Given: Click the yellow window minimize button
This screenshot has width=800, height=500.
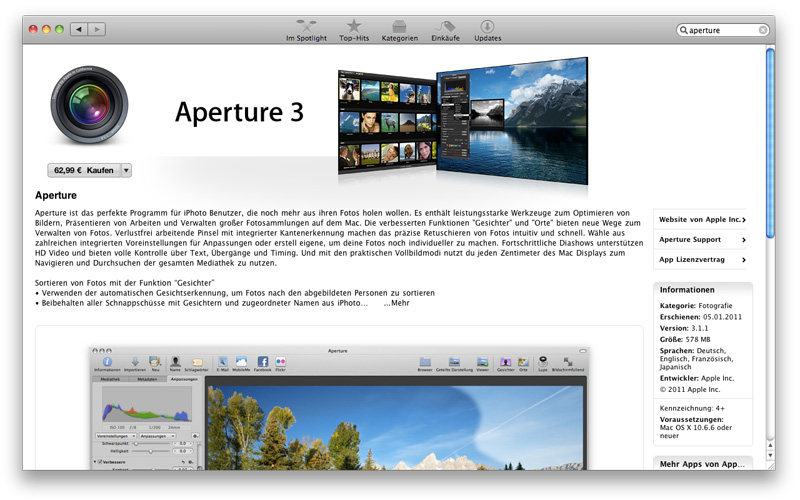Looking at the screenshot, I should (46, 29).
